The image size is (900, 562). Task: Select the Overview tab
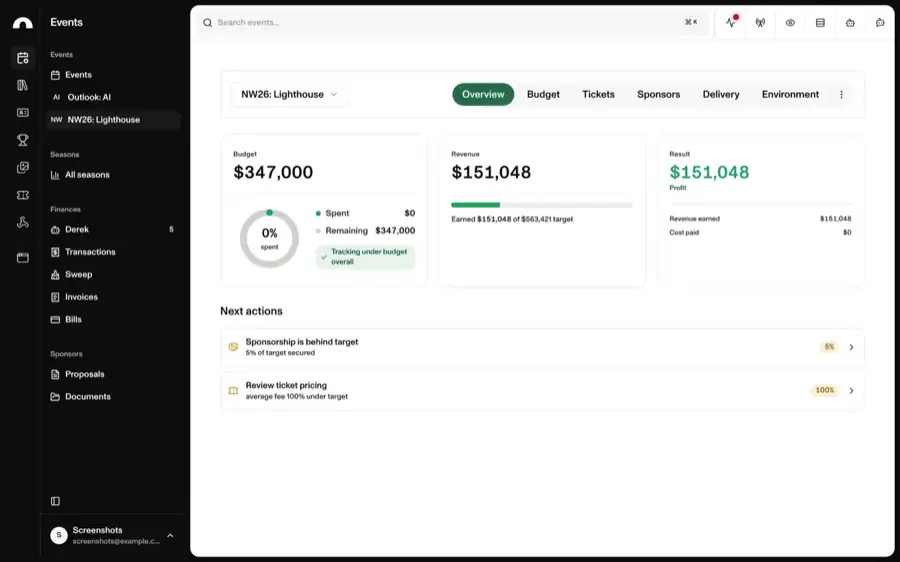pyautogui.click(x=483, y=94)
